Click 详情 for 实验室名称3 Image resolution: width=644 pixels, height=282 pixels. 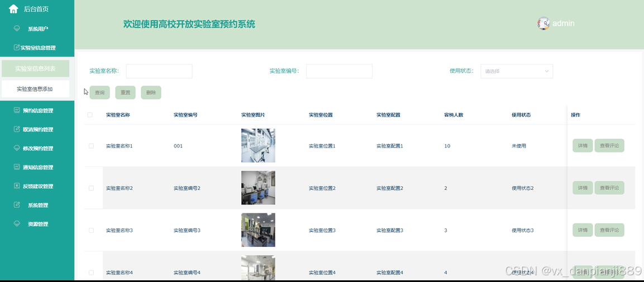coord(583,230)
